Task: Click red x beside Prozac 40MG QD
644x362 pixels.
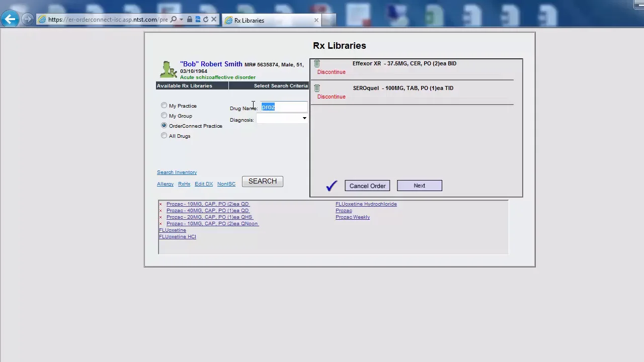Action: click(x=160, y=211)
